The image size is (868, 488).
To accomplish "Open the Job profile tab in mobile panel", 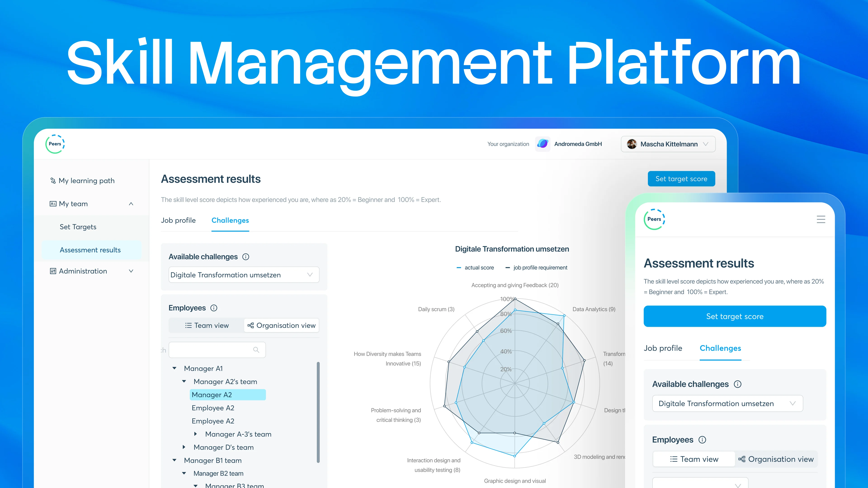I will 663,348.
